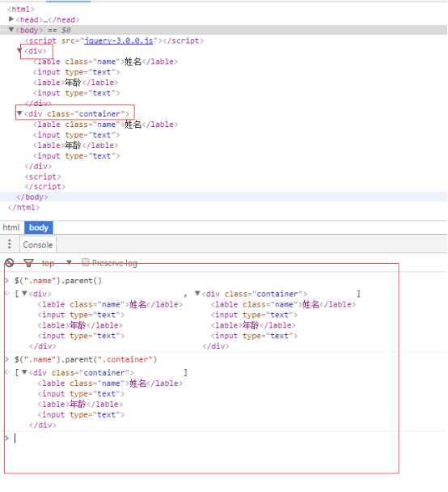Screen dimensions: 448x492
Task: Select the empty opening script tag row
Action: [43, 176]
